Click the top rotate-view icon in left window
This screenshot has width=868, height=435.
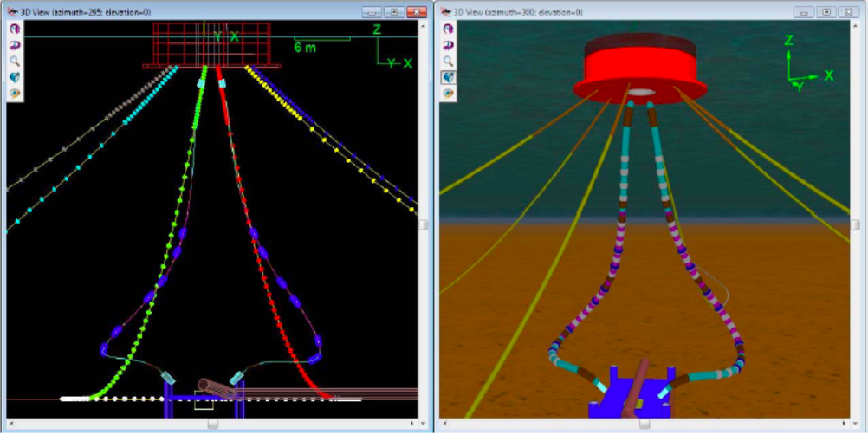tap(15, 29)
